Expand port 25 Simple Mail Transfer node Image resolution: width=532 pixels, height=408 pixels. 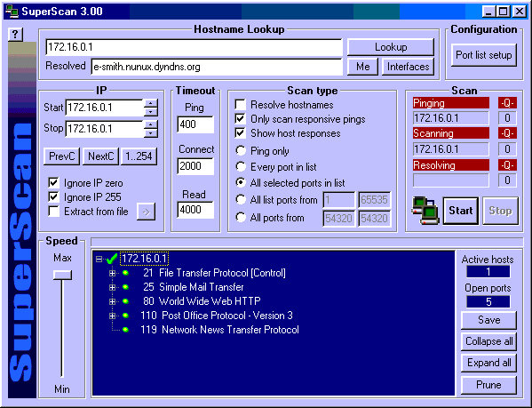[112, 287]
